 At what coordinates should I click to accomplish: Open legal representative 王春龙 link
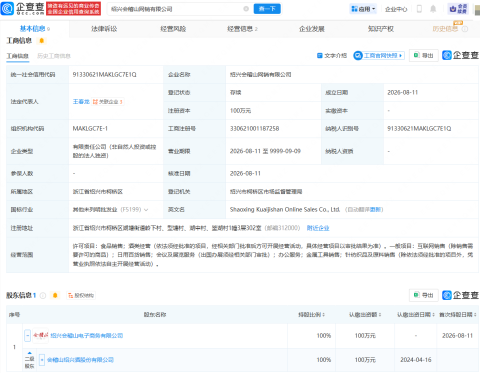point(81,102)
